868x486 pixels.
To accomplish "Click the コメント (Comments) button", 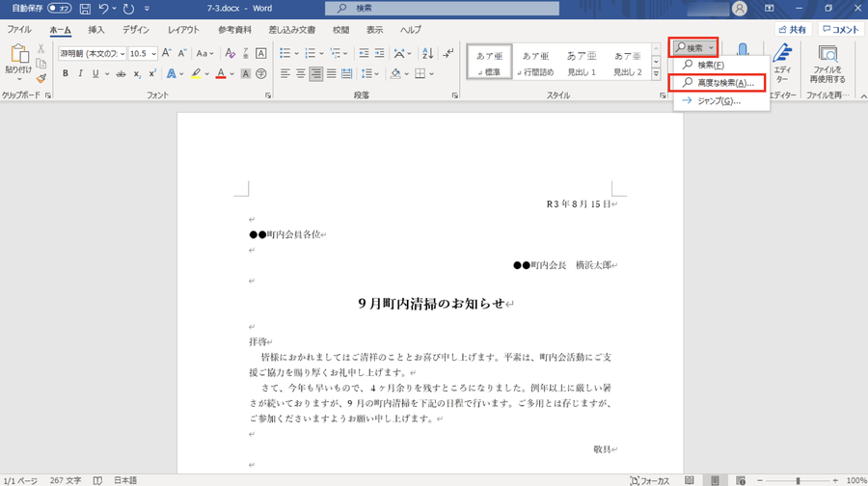I will coord(839,30).
